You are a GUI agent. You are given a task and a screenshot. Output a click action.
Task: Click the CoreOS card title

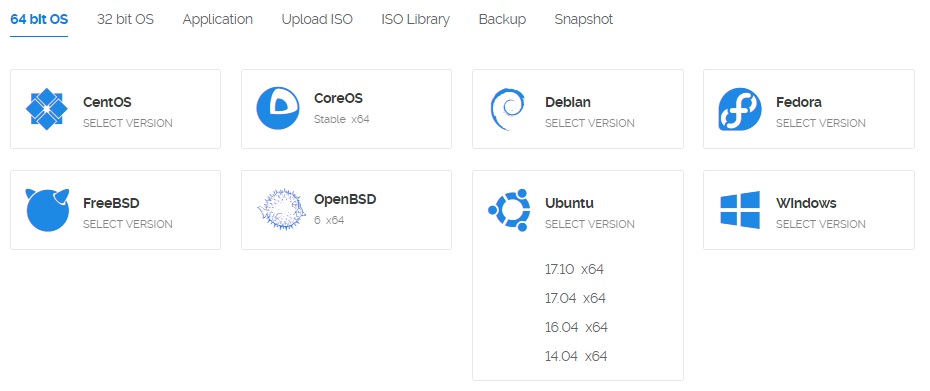338,98
